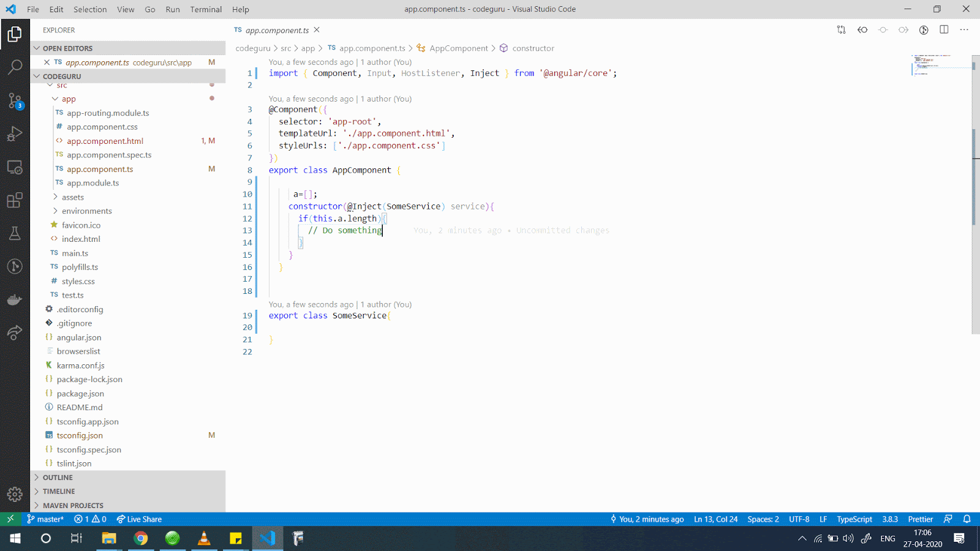Click the Live Share icon in status bar

click(139, 519)
